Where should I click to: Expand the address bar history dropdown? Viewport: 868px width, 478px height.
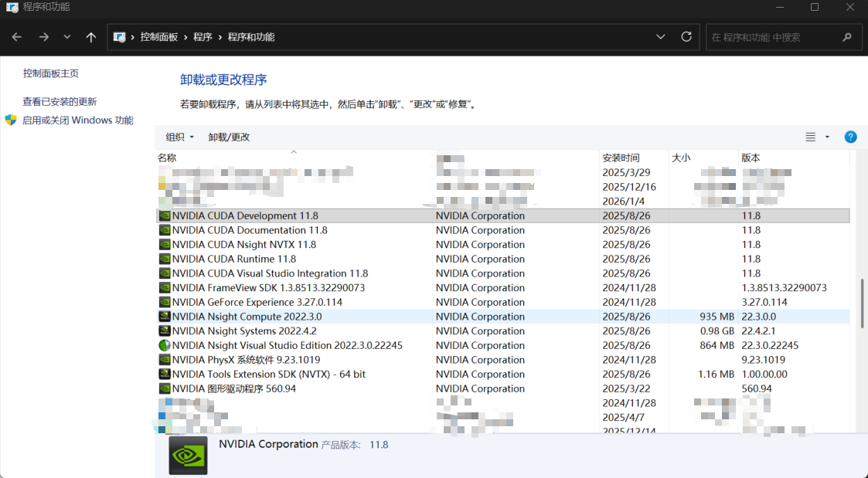click(660, 36)
